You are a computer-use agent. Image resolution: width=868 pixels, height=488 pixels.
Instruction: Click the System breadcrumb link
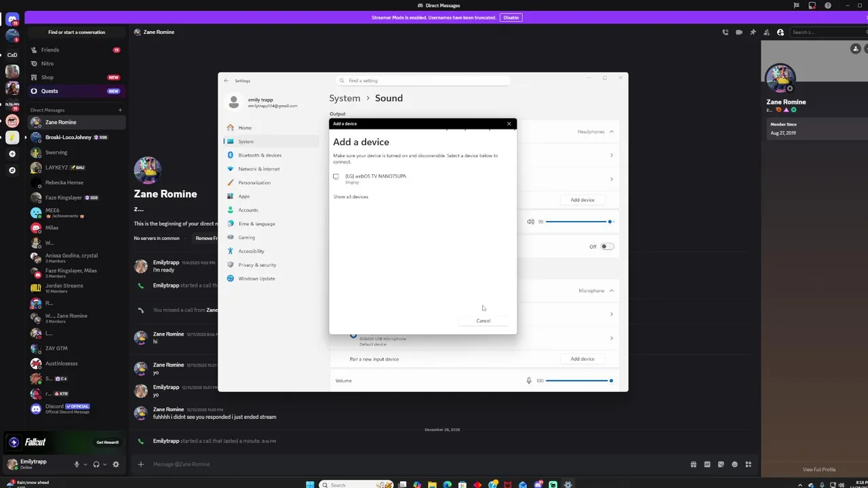click(344, 98)
